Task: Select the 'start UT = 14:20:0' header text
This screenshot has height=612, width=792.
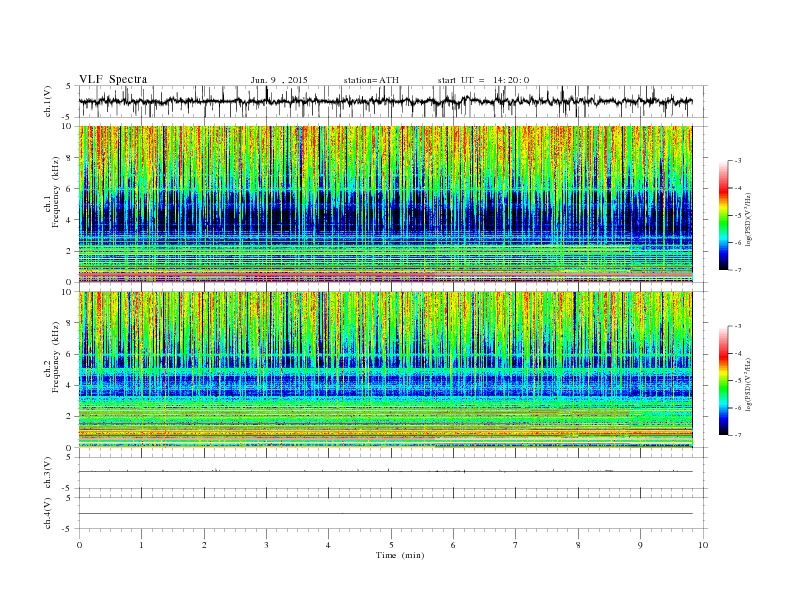Action: [x=483, y=80]
